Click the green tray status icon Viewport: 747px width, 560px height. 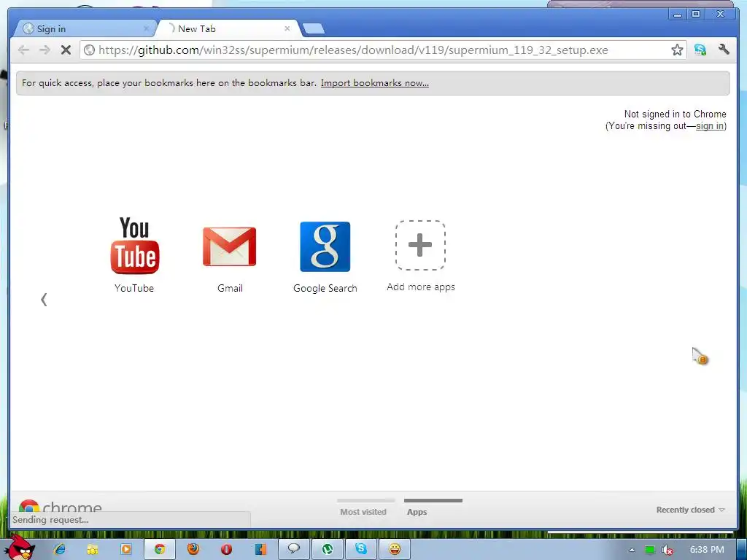tap(650, 550)
